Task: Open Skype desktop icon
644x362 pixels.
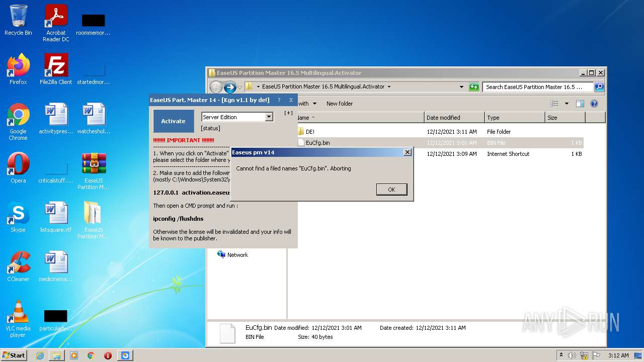Action: coord(18,218)
